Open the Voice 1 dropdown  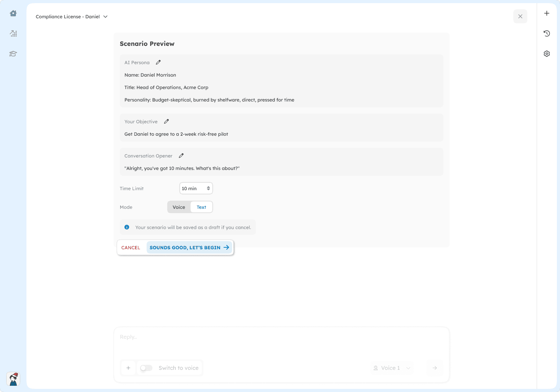[392, 368]
